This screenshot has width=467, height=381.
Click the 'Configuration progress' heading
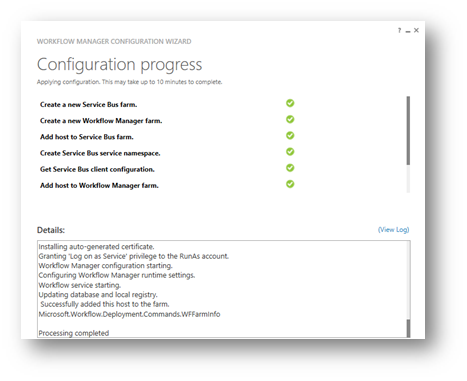[x=119, y=65]
